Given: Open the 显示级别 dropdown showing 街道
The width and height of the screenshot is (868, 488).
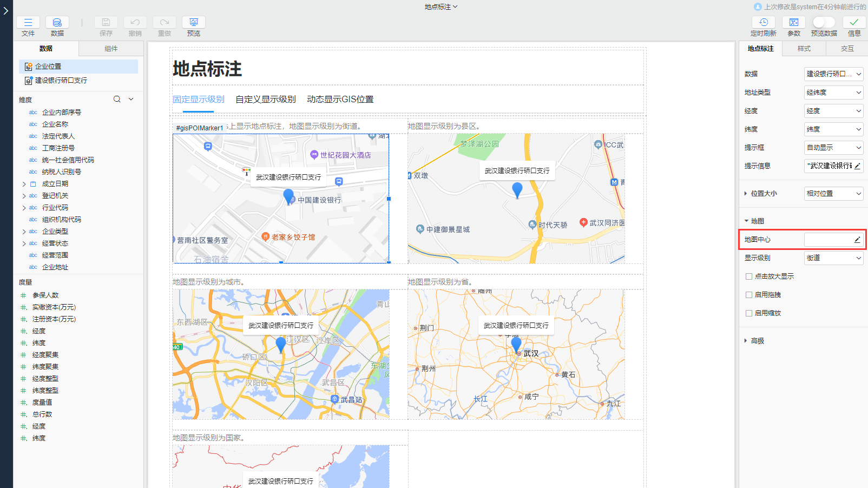Looking at the screenshot, I should [833, 258].
